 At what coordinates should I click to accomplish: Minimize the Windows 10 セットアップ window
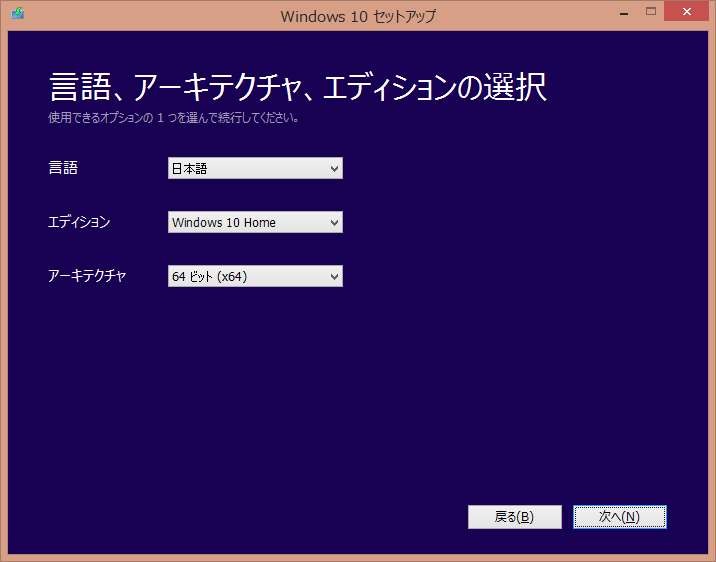(x=624, y=12)
